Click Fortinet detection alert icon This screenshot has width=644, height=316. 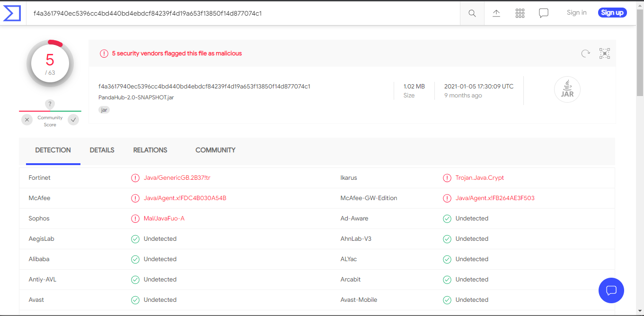(x=135, y=178)
